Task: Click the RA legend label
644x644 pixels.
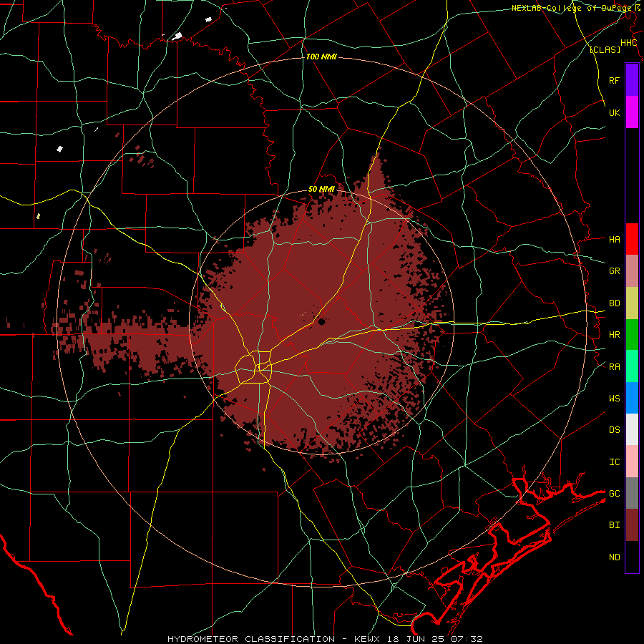Action: [615, 367]
